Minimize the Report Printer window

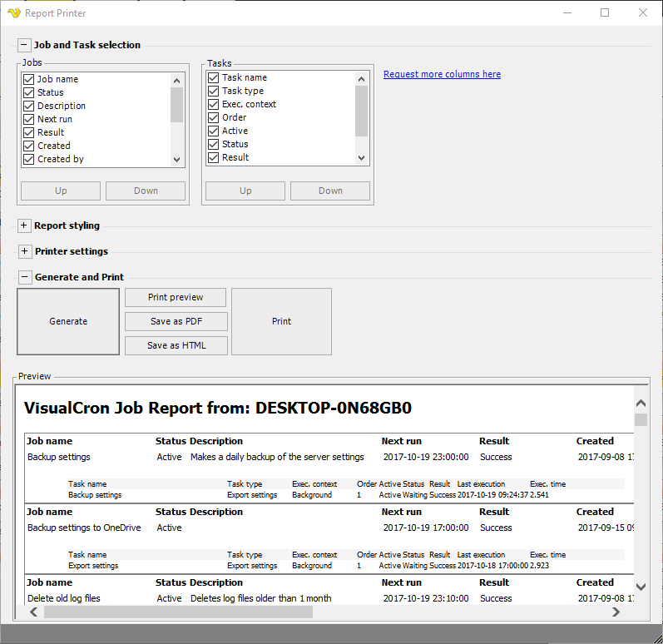point(567,12)
